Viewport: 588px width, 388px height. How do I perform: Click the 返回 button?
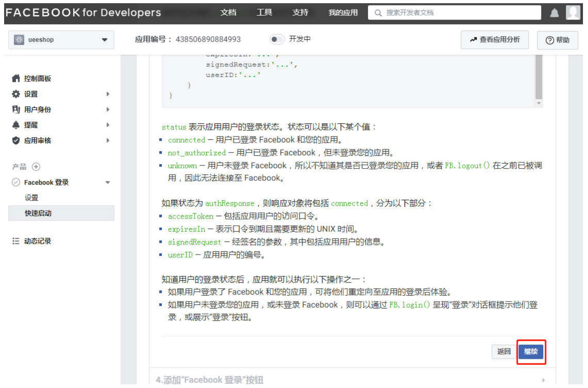coord(504,352)
